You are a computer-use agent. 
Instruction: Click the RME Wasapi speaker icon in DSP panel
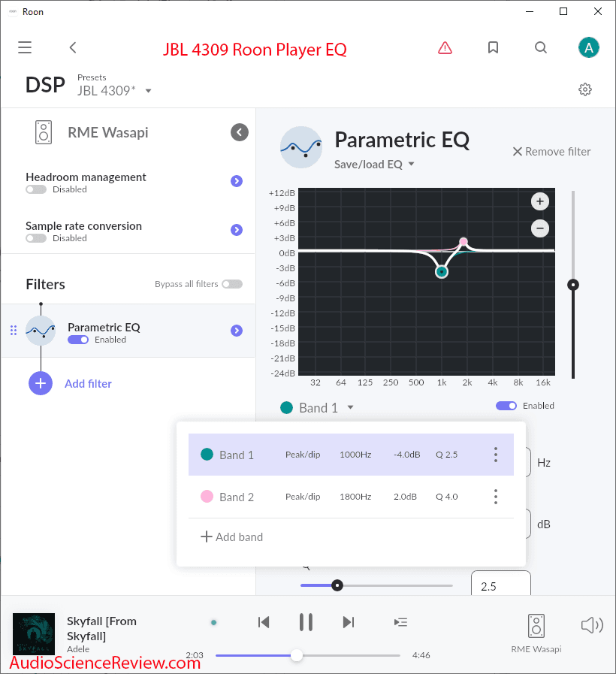click(44, 132)
